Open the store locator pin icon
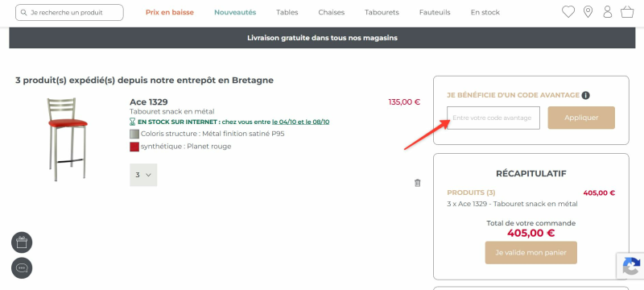644x290 pixels. click(x=588, y=12)
